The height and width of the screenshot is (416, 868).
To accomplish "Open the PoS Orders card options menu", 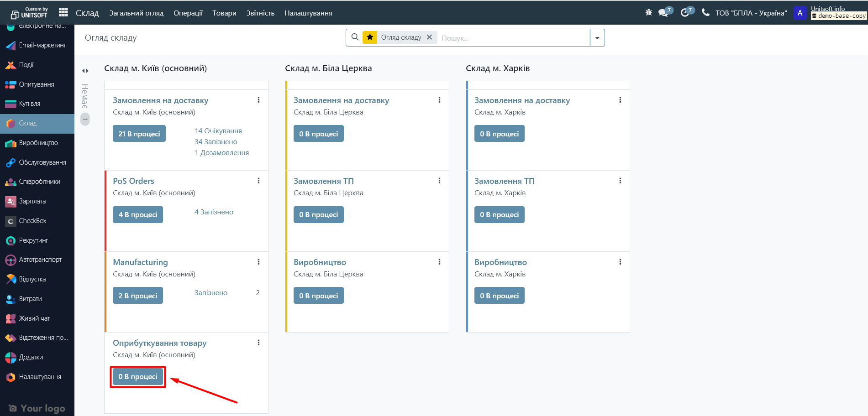I will tap(258, 181).
